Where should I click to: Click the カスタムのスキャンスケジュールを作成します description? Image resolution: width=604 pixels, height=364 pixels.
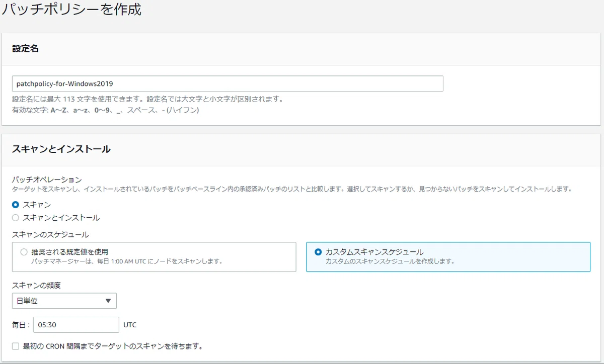[x=390, y=261]
